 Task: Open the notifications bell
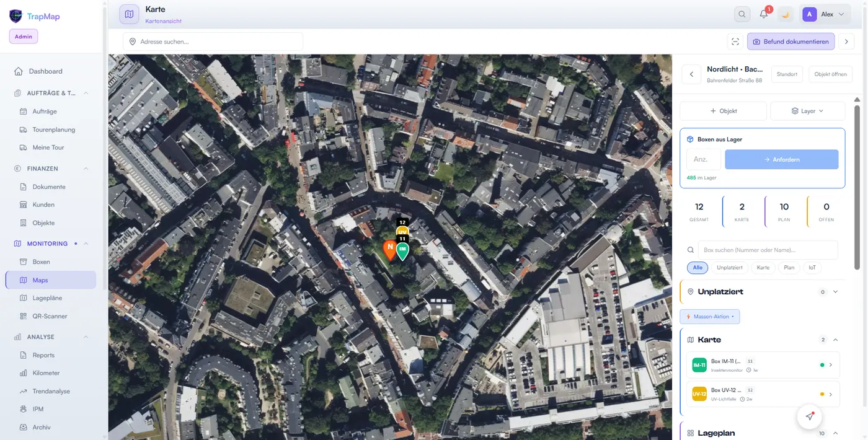(x=764, y=14)
